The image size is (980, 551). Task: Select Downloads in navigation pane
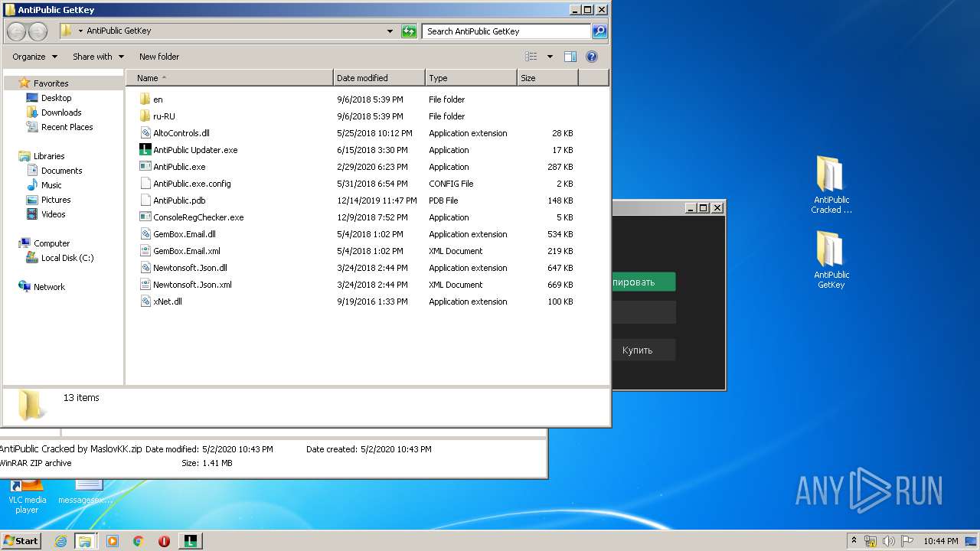pos(61,112)
